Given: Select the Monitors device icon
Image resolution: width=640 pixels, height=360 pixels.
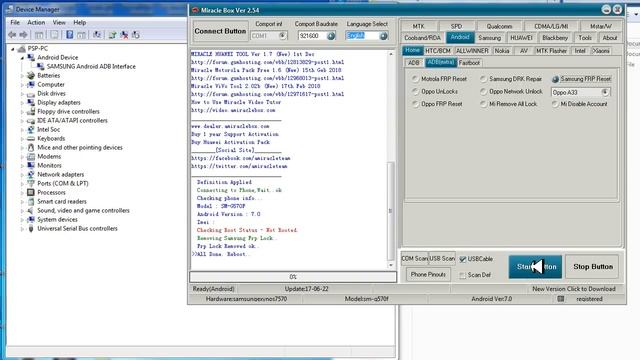Looking at the screenshot, I should click(x=31, y=165).
